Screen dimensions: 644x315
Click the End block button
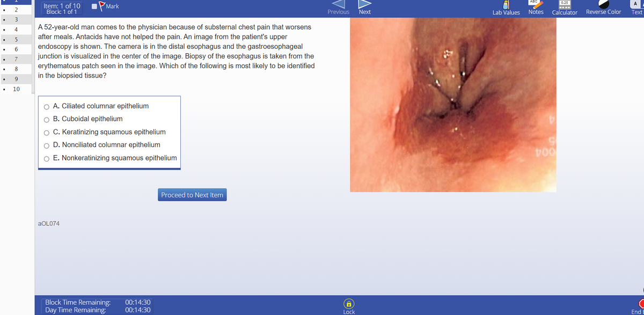pos(637,306)
